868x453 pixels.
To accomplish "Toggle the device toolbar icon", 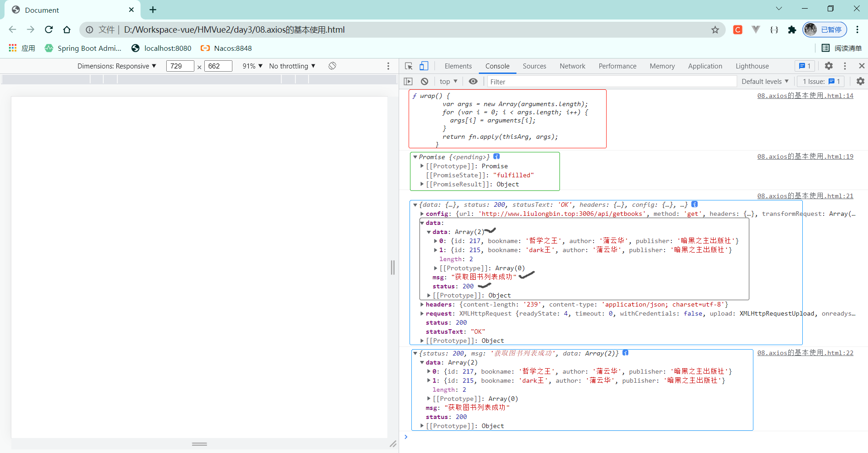I will (x=424, y=66).
